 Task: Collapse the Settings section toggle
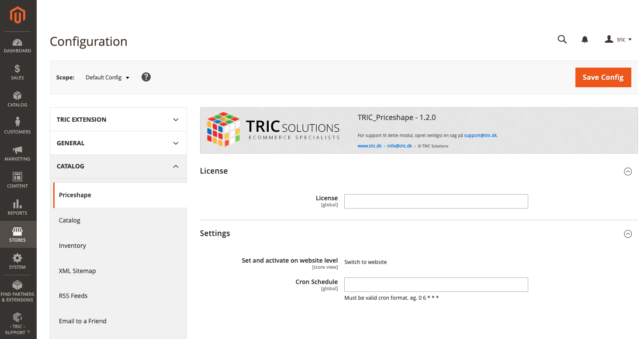(x=628, y=234)
